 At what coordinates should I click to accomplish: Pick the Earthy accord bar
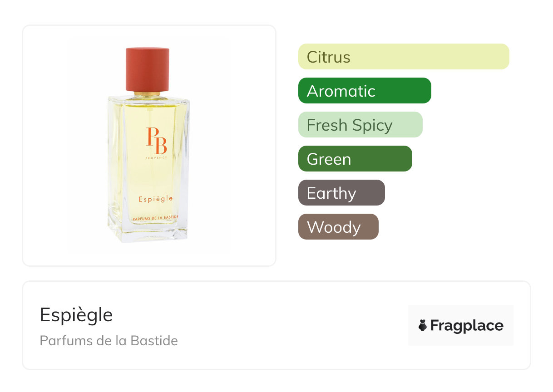click(x=341, y=193)
